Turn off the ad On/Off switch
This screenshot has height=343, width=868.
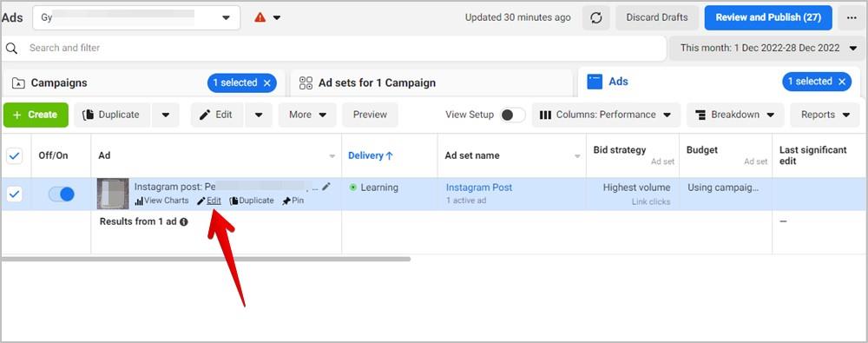tap(61, 194)
